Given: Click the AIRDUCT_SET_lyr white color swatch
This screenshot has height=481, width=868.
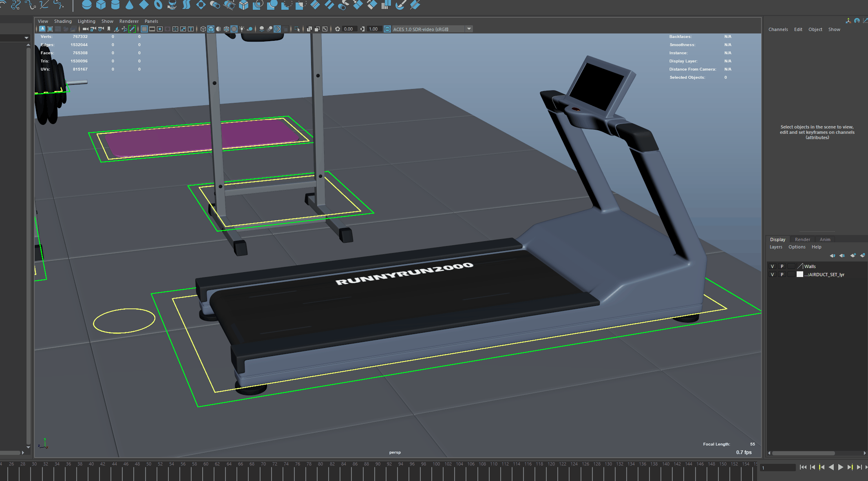Looking at the screenshot, I should pos(800,275).
